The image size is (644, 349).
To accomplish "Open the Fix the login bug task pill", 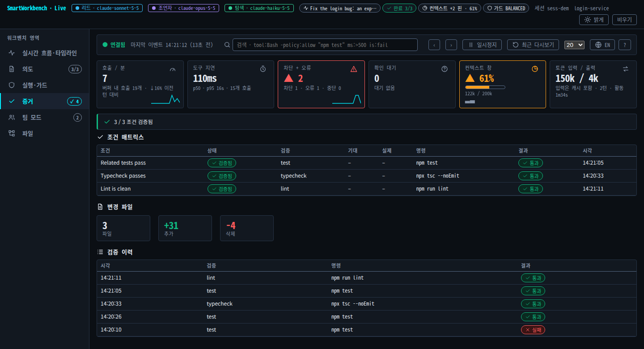I will pyautogui.click(x=340, y=8).
